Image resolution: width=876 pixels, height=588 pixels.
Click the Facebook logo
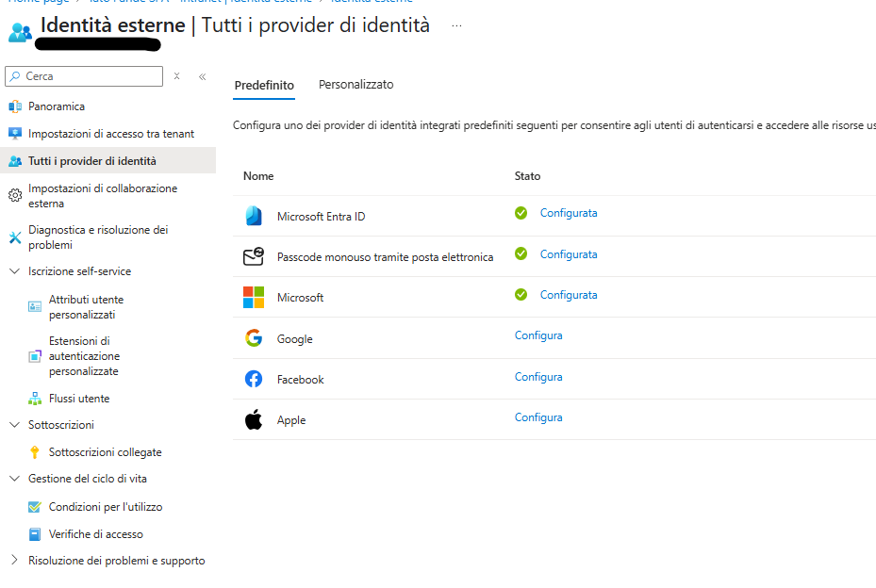click(254, 379)
